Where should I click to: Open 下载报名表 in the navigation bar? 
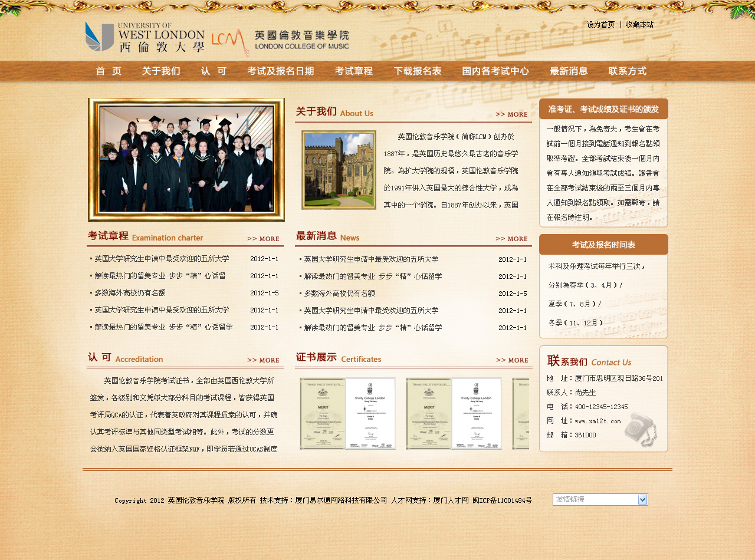[418, 71]
